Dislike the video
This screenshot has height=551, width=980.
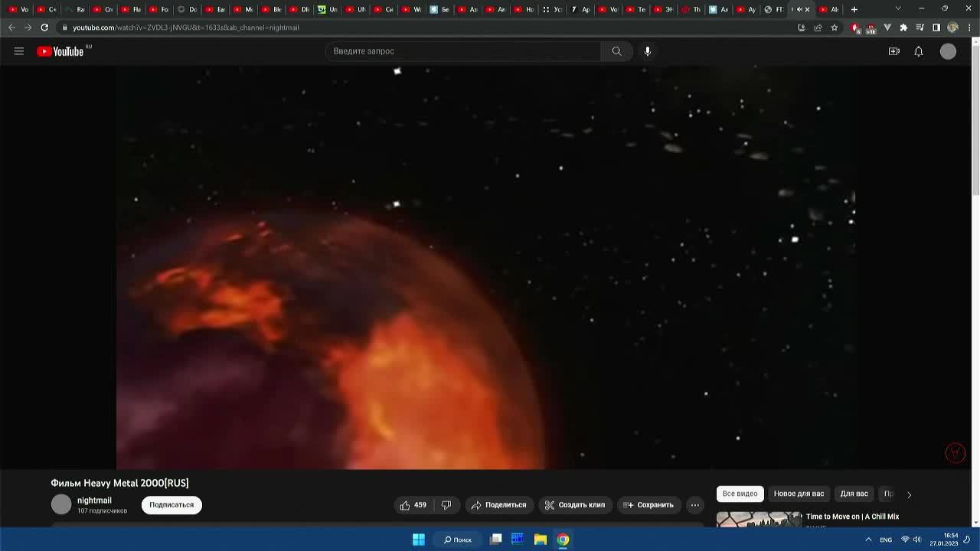pos(446,505)
